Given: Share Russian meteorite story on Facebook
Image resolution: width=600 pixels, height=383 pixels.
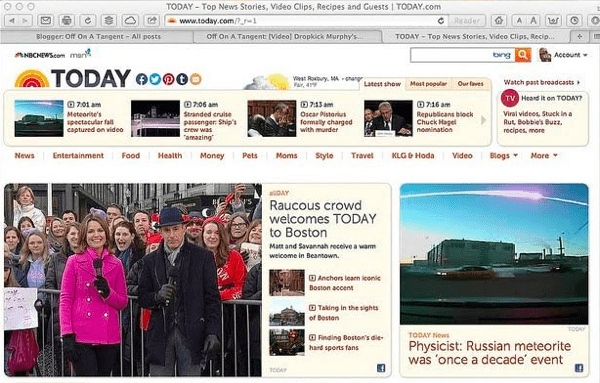Looking at the screenshot, I should 579,368.
